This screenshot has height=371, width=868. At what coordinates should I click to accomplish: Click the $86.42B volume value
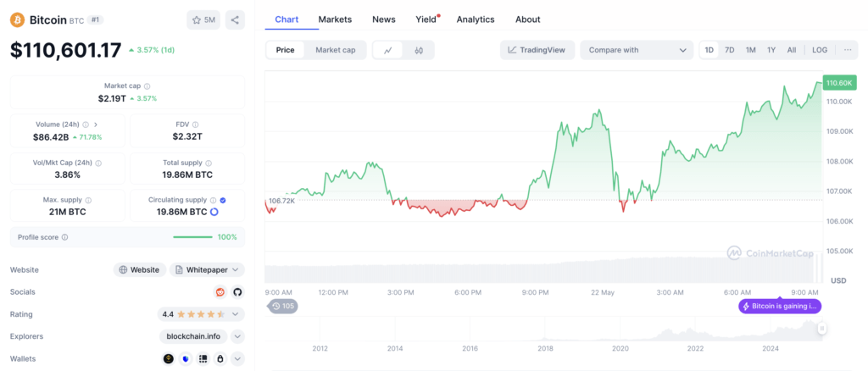51,136
